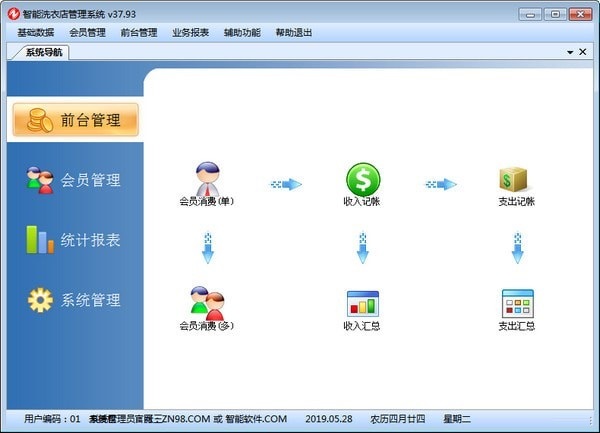The height and width of the screenshot is (433, 600).
Task: Click the date 2019.05.28 in status bar
Action: tap(329, 419)
